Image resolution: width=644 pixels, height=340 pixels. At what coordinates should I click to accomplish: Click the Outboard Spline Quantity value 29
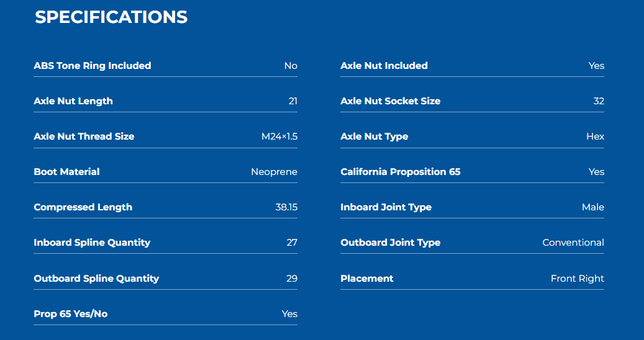click(292, 279)
